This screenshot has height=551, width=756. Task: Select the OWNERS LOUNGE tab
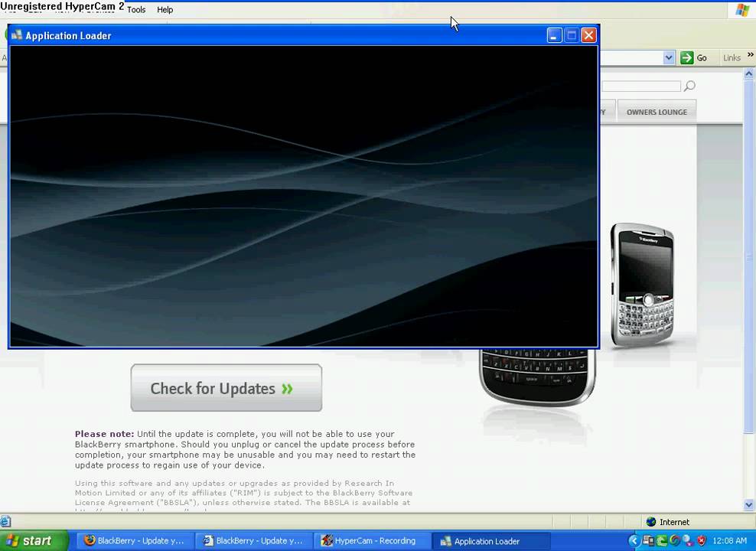click(x=657, y=112)
